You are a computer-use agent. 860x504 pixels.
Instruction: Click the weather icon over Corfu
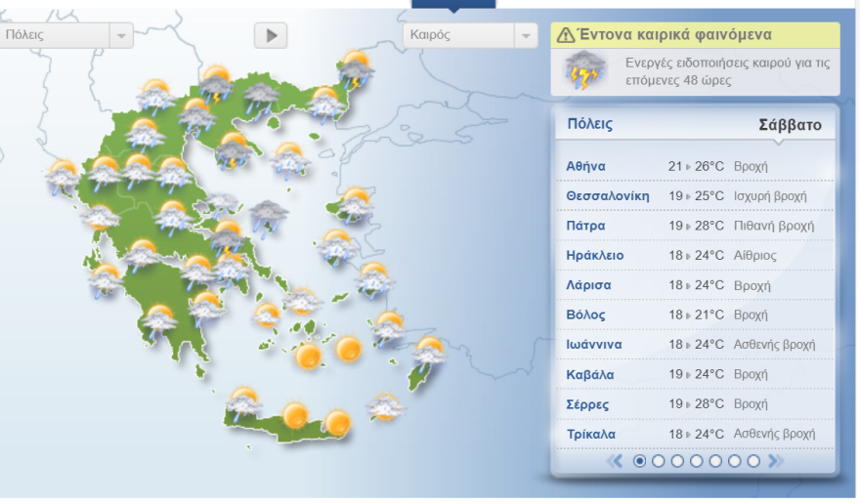[x=64, y=176]
